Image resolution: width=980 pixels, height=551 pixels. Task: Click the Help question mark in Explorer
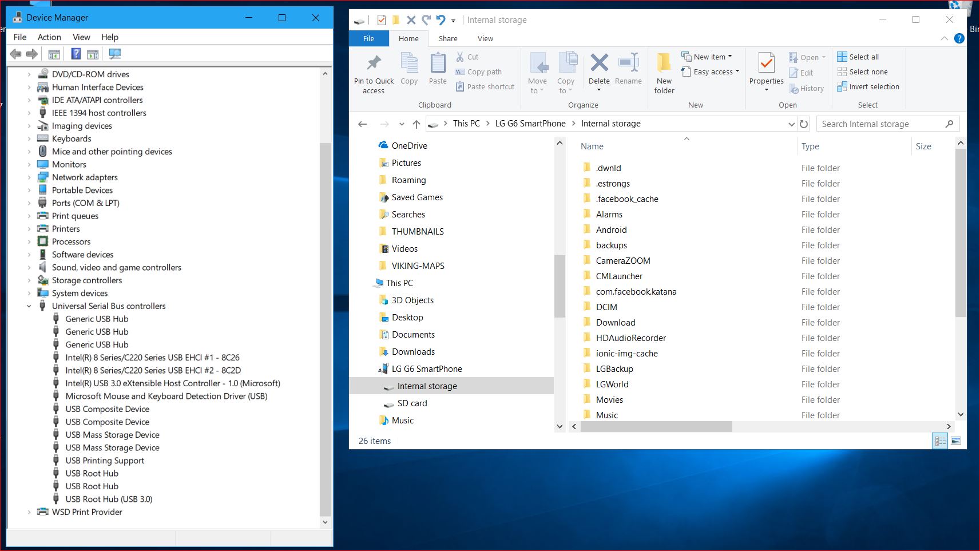[959, 38]
